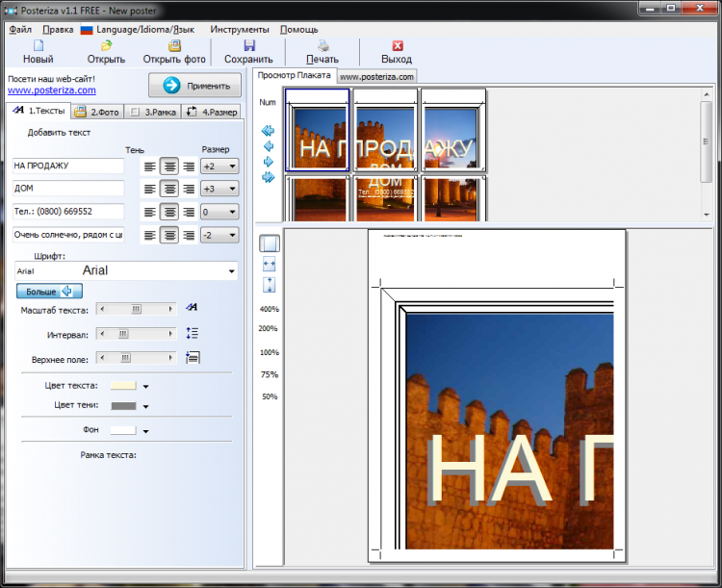722x588 pixels.
Task: Open the Цвет тени color dropdown arrow
Action: pyautogui.click(x=146, y=407)
